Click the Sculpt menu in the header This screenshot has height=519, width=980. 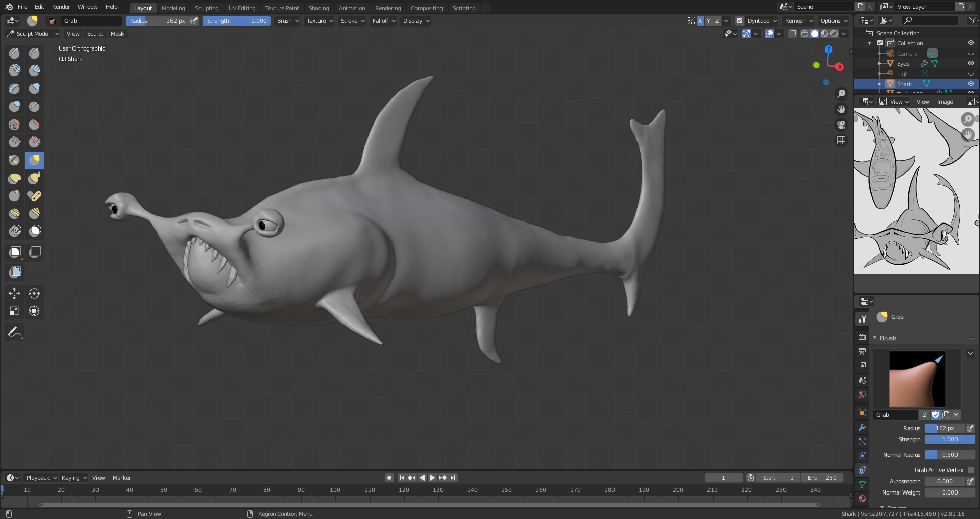(94, 34)
